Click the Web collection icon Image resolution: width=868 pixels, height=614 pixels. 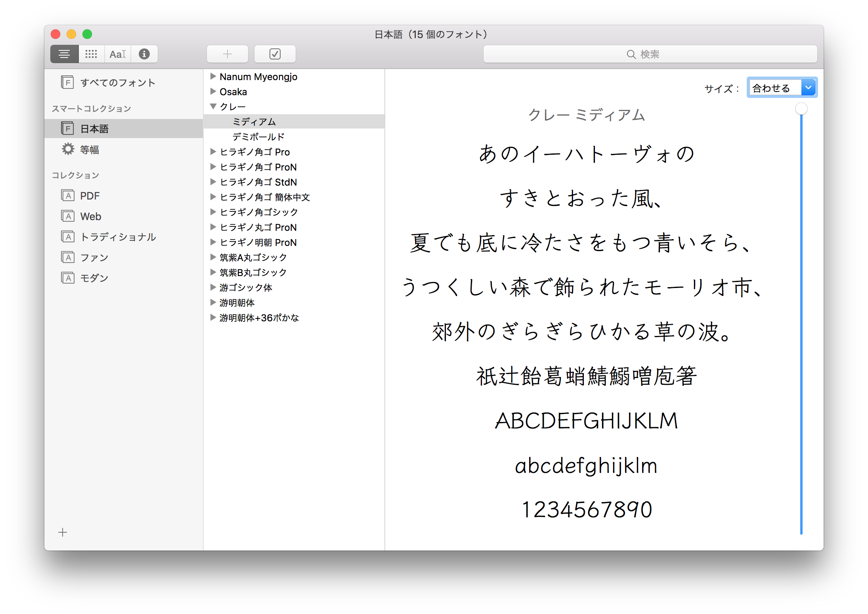pos(68,216)
